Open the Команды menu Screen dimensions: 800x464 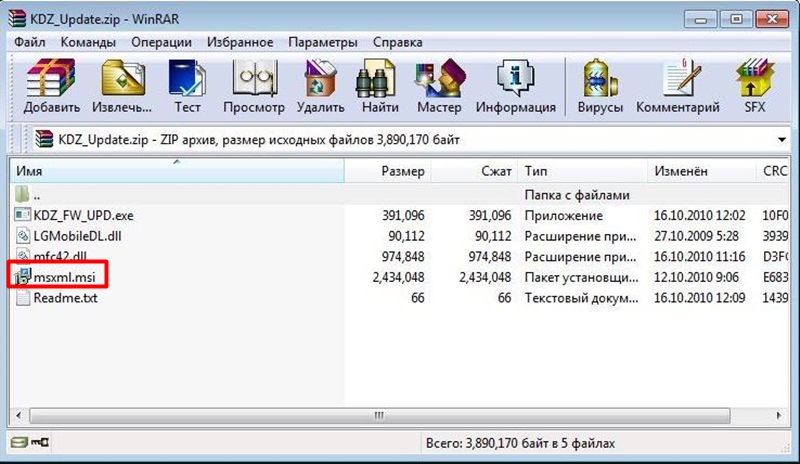pos(88,42)
